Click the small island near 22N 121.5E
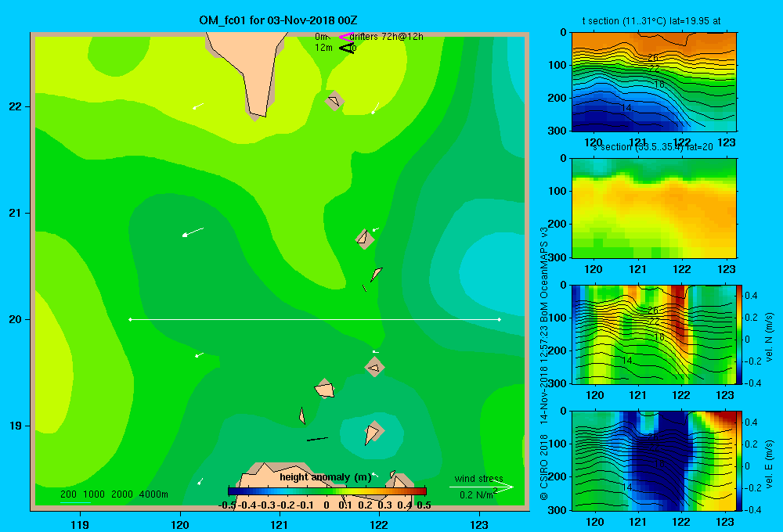 click(x=334, y=101)
